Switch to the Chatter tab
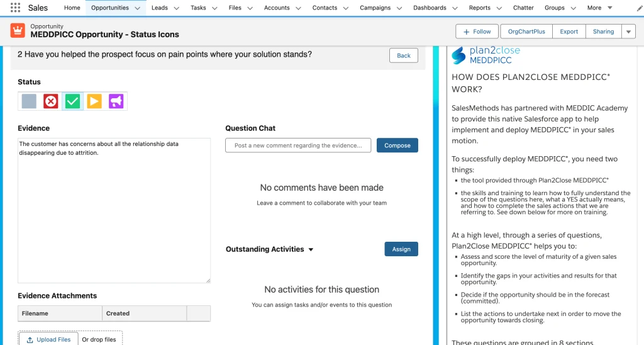 tap(523, 8)
